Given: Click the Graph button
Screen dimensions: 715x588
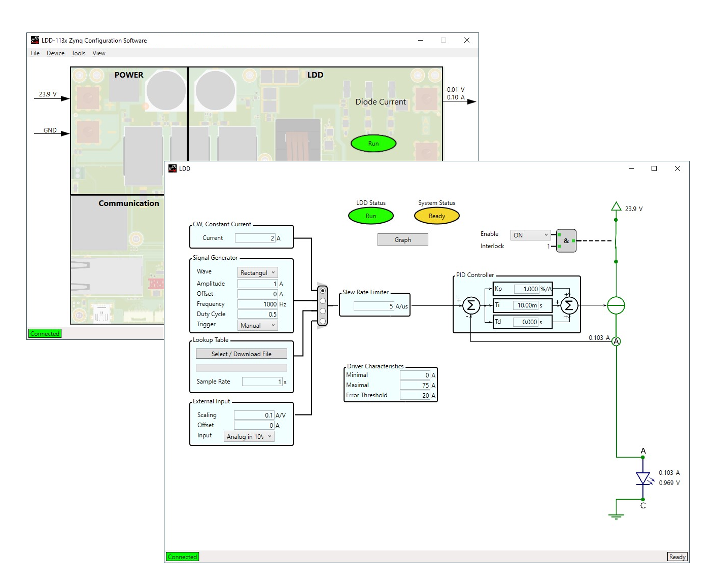Looking at the screenshot, I should (403, 239).
